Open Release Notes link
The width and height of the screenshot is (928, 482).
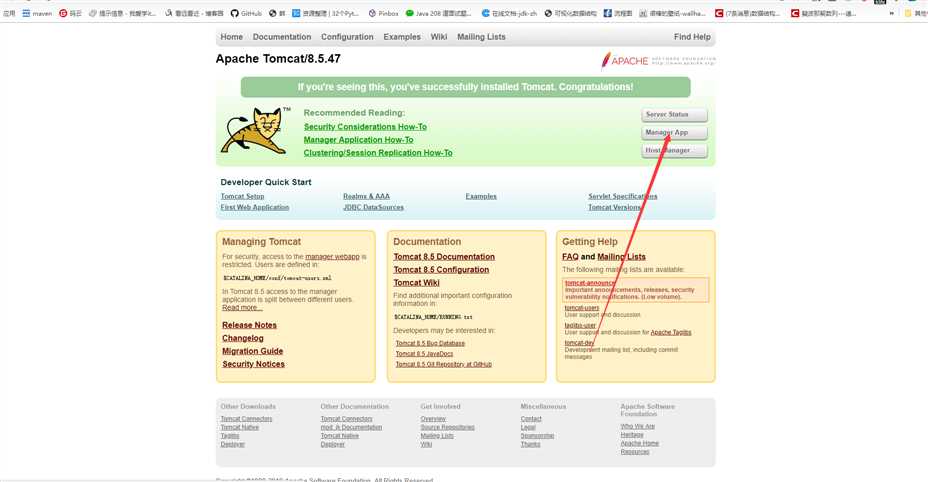click(249, 325)
